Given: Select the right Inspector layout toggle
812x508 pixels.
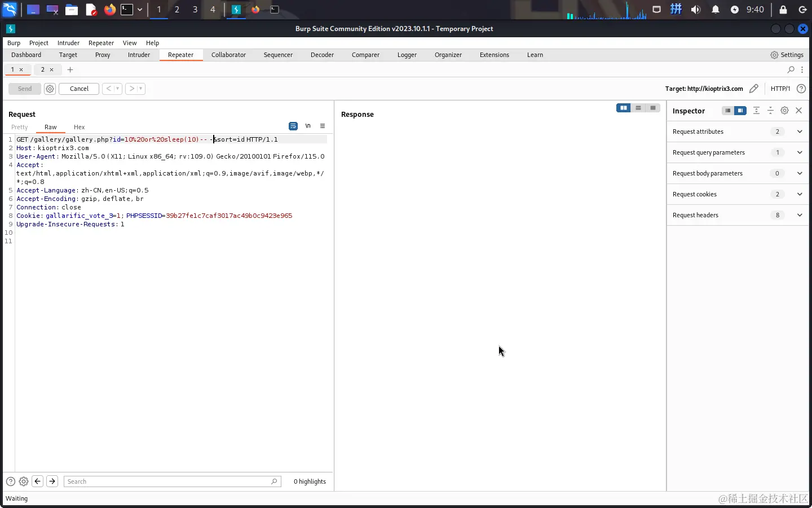Looking at the screenshot, I should coord(740,111).
